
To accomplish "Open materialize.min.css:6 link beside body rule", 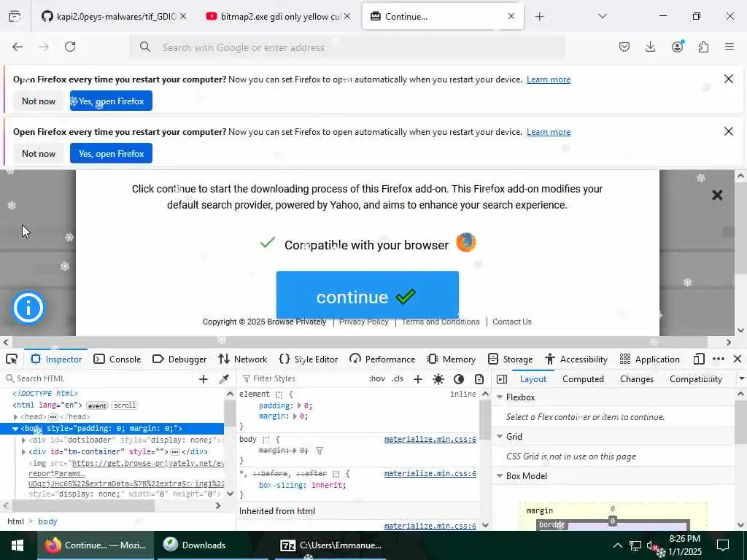I will pos(430,439).
